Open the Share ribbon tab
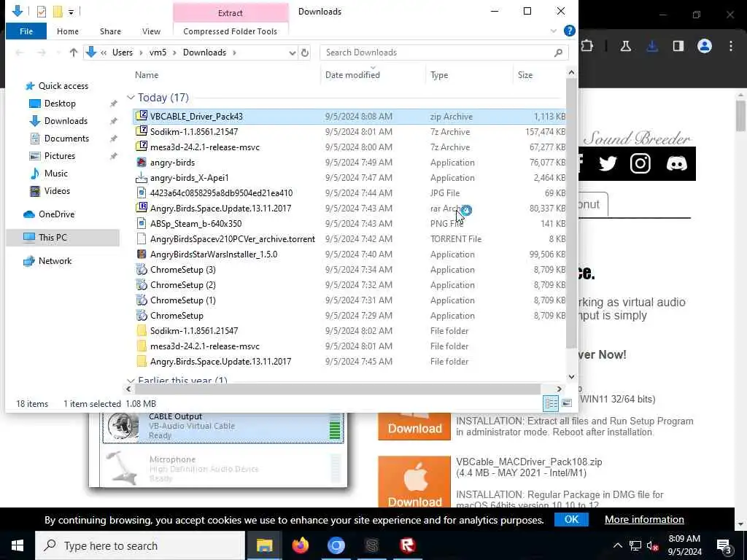The width and height of the screenshot is (747, 560). click(x=110, y=31)
